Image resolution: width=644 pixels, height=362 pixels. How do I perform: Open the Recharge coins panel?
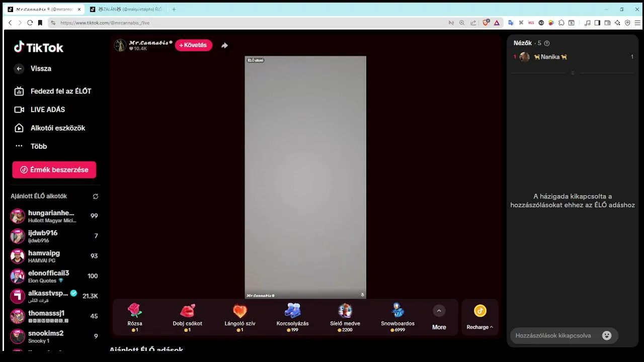[480, 318]
